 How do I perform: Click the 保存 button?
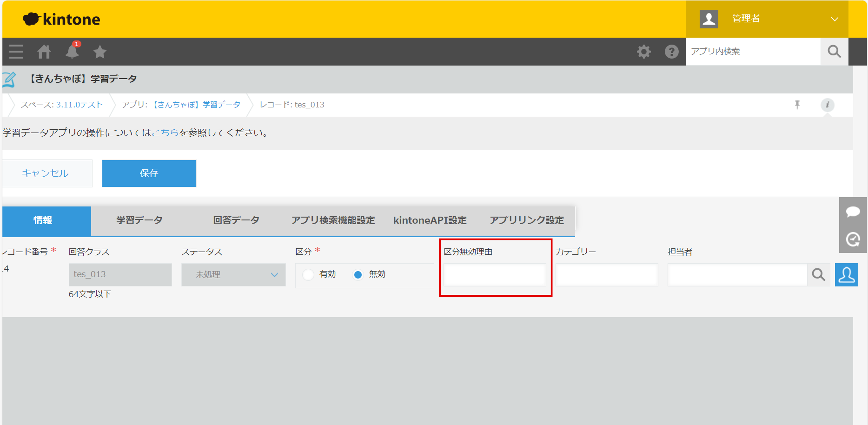coord(149,173)
